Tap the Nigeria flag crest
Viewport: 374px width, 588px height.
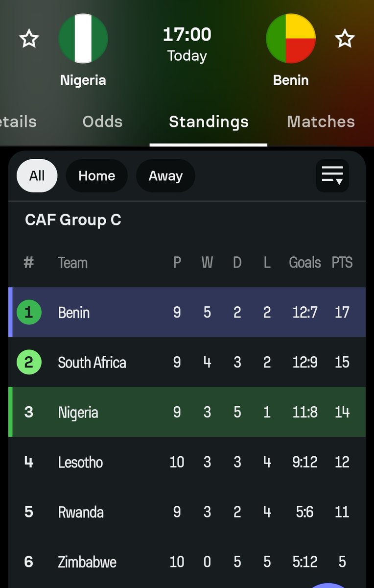coord(83,39)
